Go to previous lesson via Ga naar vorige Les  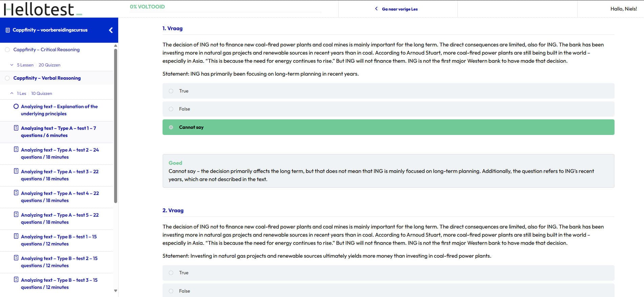click(x=396, y=9)
